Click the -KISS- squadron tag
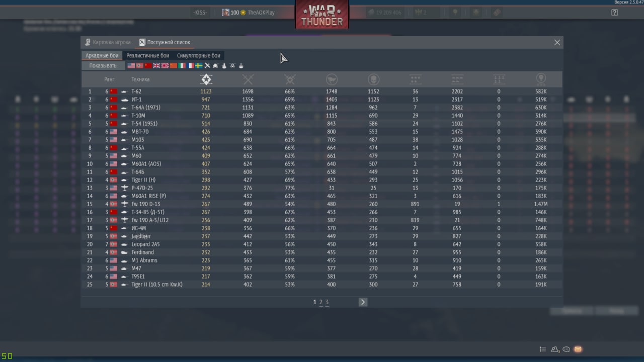The width and height of the screenshot is (644, 362). 200,13
